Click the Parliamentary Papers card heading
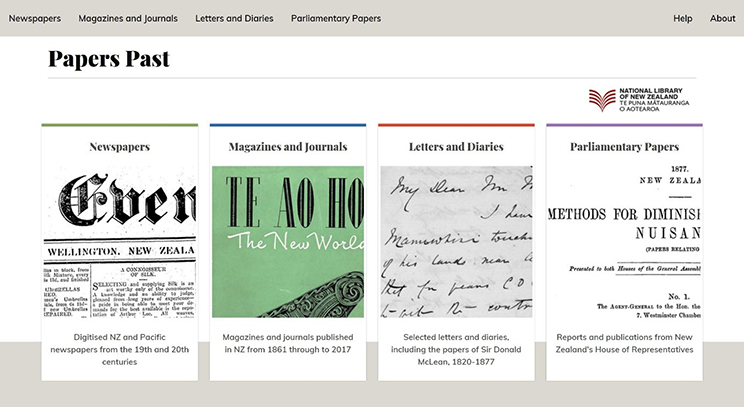This screenshot has height=407, width=744. (624, 147)
